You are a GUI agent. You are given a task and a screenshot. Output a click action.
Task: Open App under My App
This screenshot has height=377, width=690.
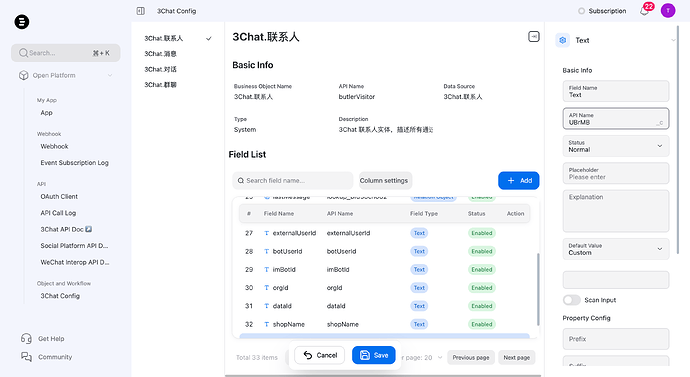(46, 113)
